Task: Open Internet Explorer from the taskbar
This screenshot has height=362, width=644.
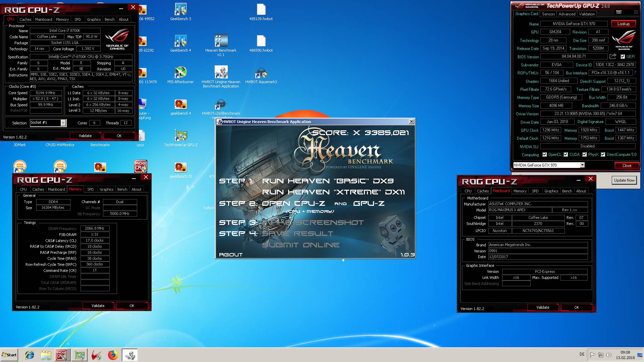Action: tap(30, 355)
